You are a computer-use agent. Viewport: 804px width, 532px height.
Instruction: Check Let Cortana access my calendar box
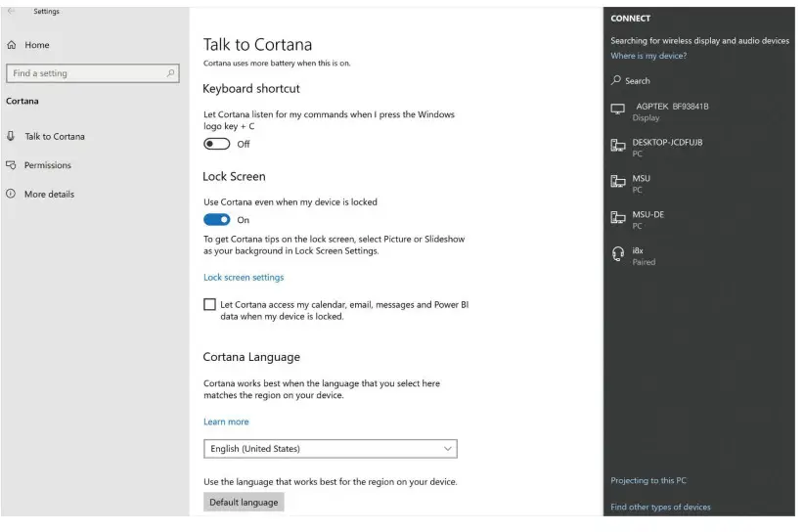click(x=209, y=305)
